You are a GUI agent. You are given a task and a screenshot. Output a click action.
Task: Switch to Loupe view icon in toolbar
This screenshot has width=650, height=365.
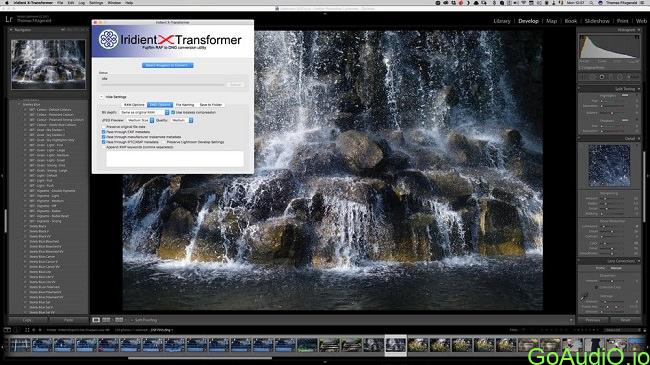click(x=96, y=320)
